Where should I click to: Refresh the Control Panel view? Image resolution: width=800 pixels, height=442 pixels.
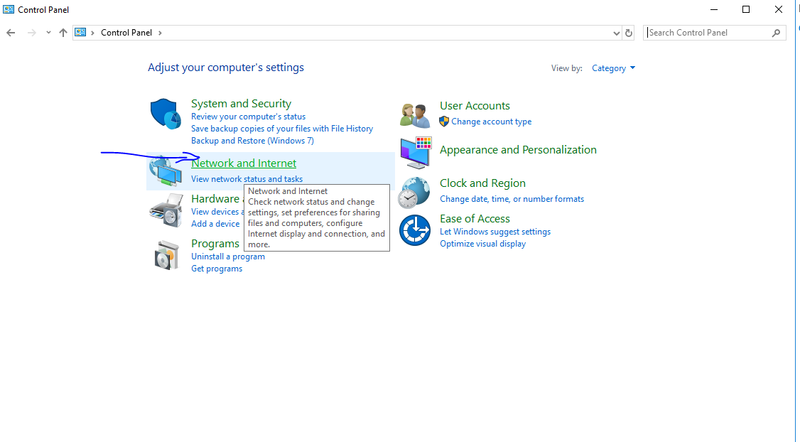[x=629, y=33]
